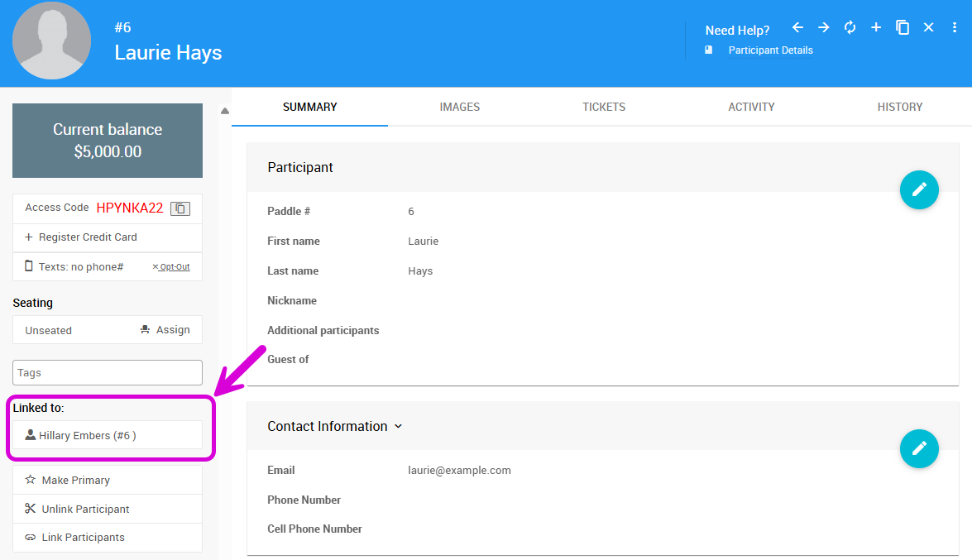Navigate to the previous participant with the back arrow

pyautogui.click(x=797, y=27)
